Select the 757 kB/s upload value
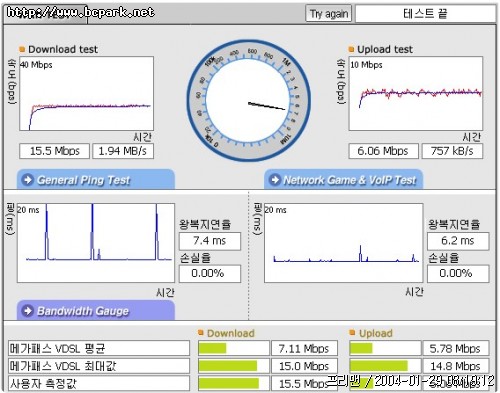The width and height of the screenshot is (500, 393). [x=452, y=151]
